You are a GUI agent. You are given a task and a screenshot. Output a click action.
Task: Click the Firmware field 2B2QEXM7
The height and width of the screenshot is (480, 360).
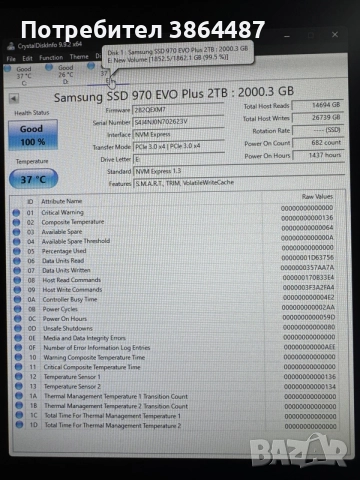[178, 110]
